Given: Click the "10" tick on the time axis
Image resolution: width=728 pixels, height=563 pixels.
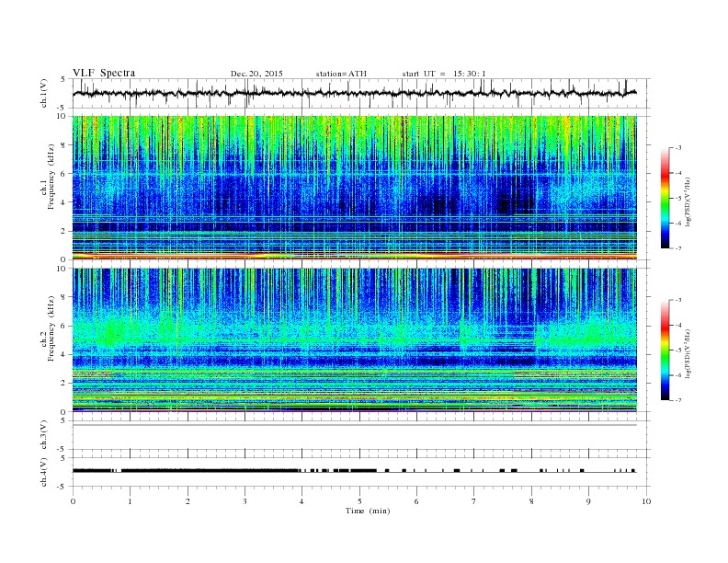Looking at the screenshot, I should coord(646,501).
